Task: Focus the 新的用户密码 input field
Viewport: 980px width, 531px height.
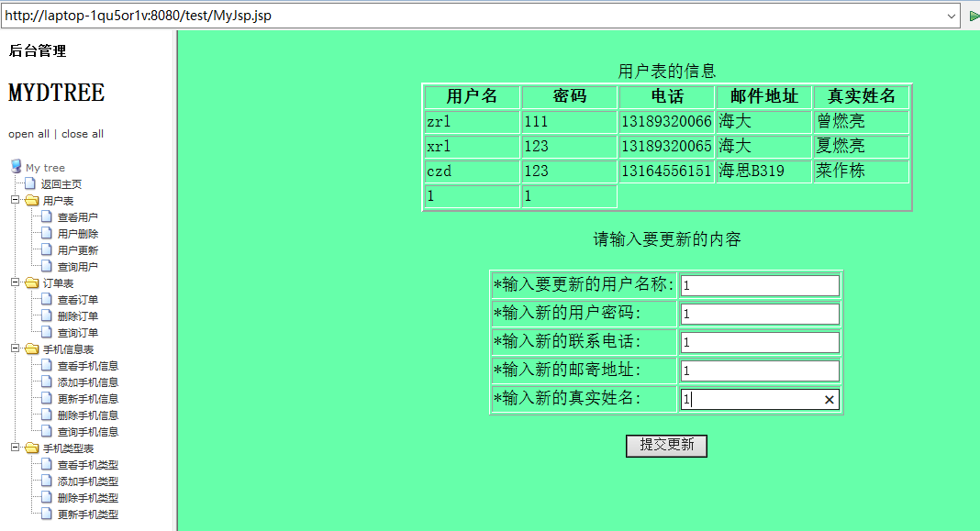Action: (760, 314)
